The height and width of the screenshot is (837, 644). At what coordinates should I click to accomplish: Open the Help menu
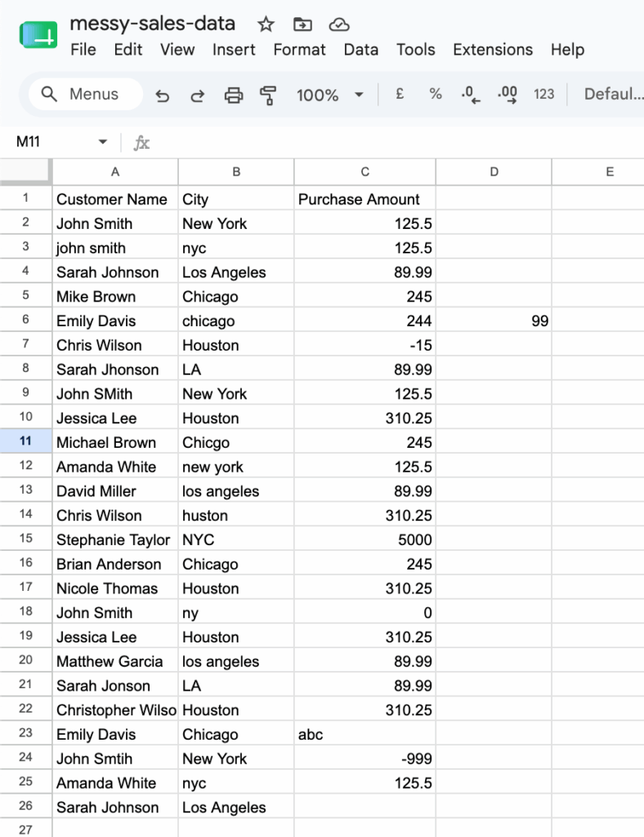(567, 50)
